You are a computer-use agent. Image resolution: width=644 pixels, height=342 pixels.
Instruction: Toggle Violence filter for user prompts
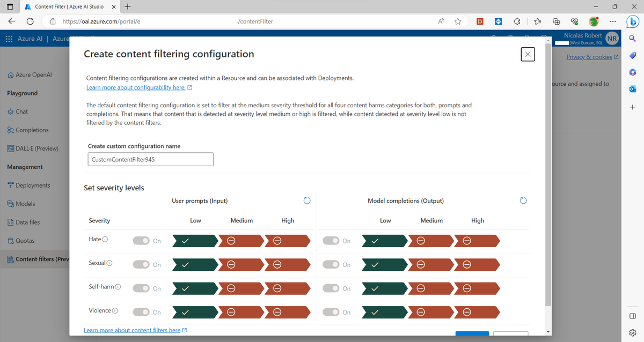(x=141, y=312)
